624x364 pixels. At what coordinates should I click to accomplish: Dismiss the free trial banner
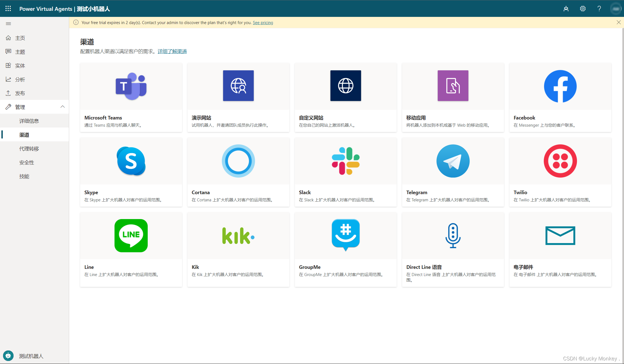[x=618, y=22]
